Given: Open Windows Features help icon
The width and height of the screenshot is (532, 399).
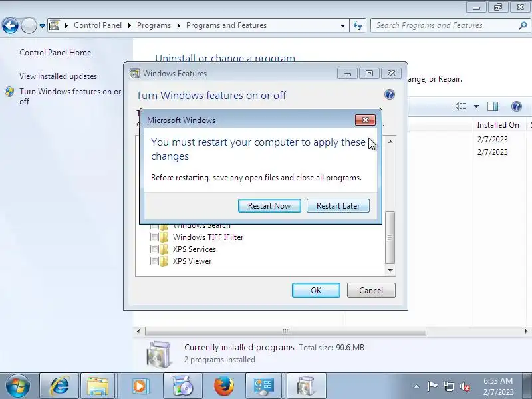Looking at the screenshot, I should pos(390,94).
